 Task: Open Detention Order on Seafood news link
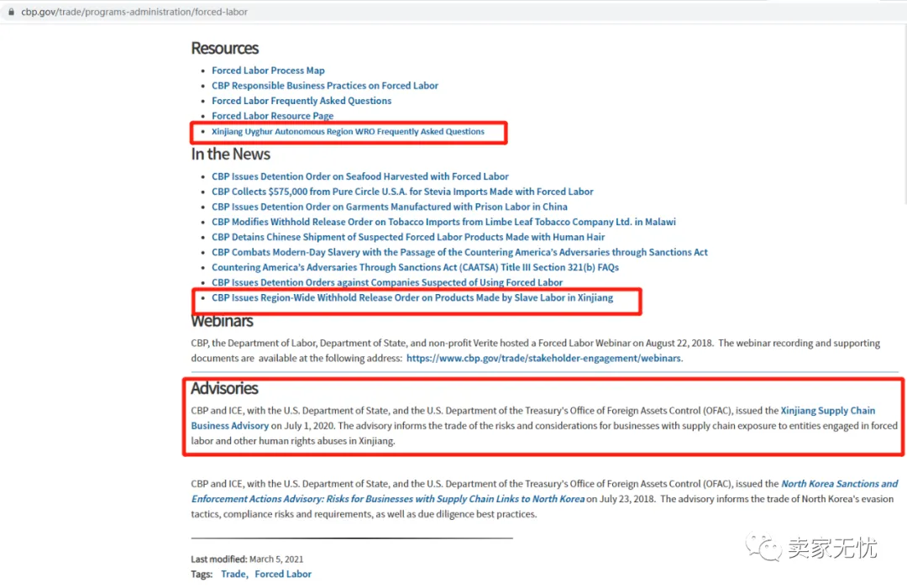coord(359,176)
